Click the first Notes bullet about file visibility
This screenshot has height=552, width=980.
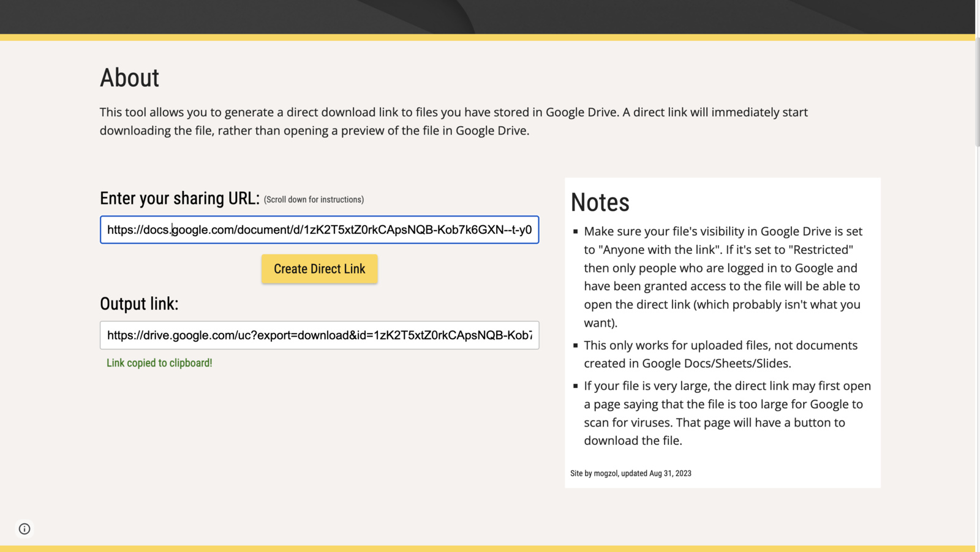point(723,277)
